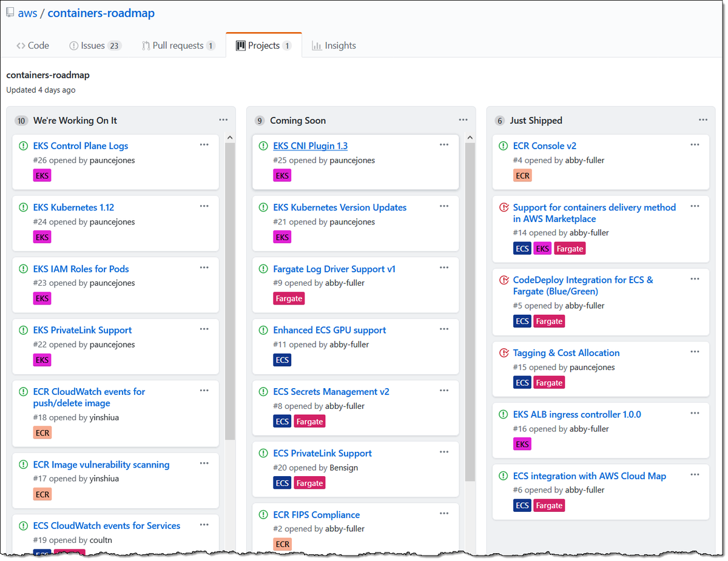Open the containers-roadmap repository link
Image resolution: width=728 pixels, height=561 pixels.
coord(101,13)
